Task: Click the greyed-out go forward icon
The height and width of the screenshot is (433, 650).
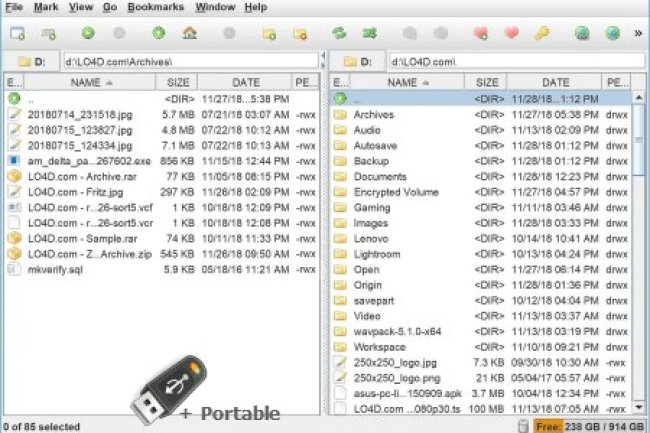Action: click(x=119, y=33)
